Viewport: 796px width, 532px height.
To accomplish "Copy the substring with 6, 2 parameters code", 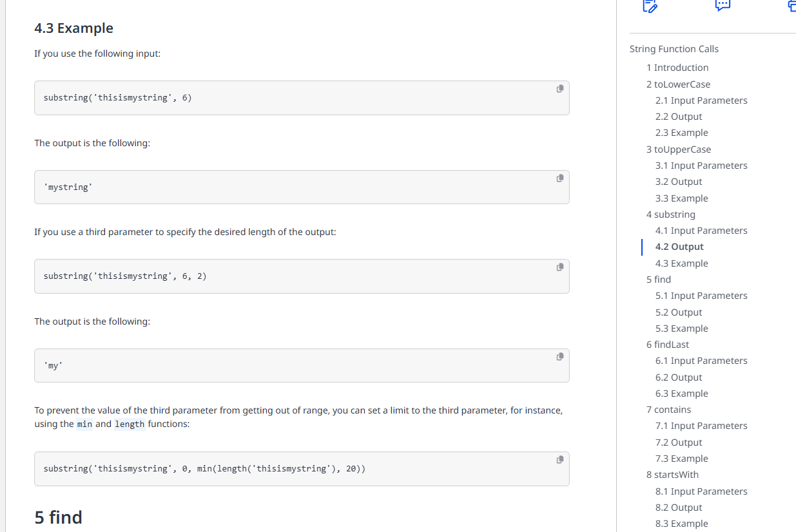I will (x=559, y=267).
